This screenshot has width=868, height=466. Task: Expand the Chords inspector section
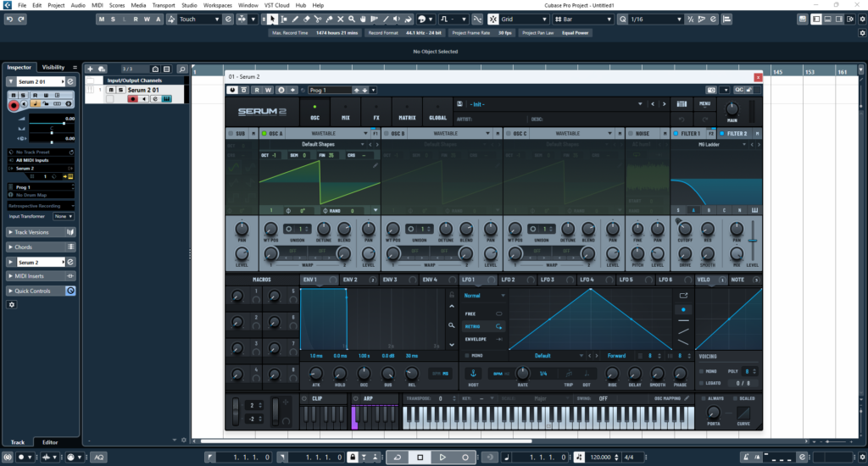[41, 247]
